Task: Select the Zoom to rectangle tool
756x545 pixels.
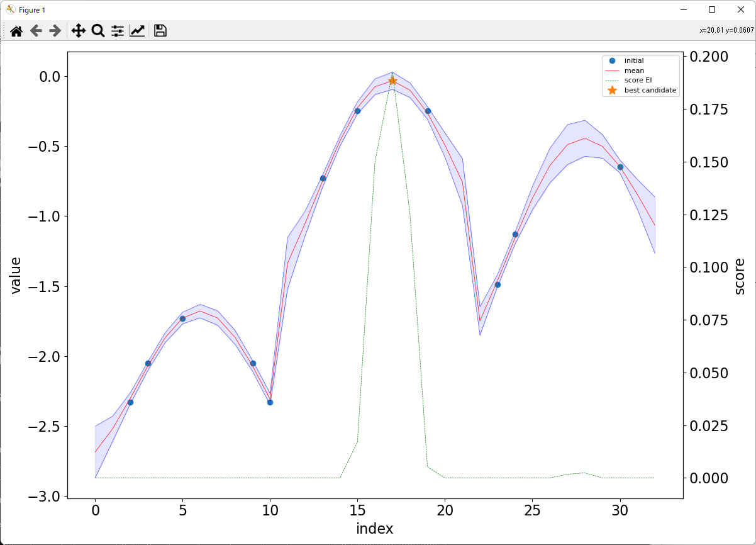Action: coord(98,31)
